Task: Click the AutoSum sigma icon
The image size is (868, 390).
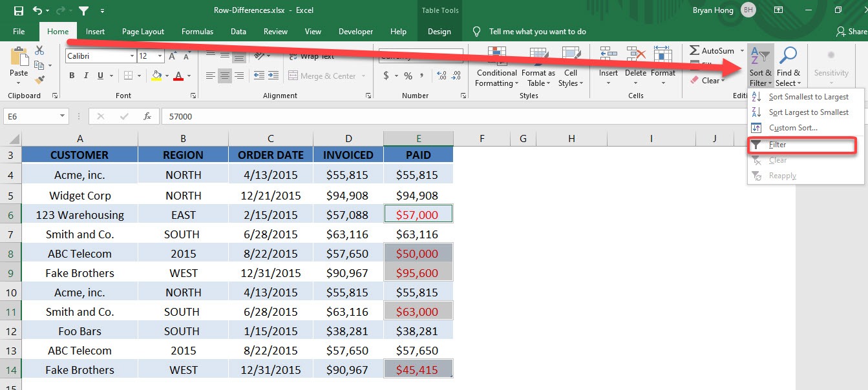Action: (x=694, y=50)
